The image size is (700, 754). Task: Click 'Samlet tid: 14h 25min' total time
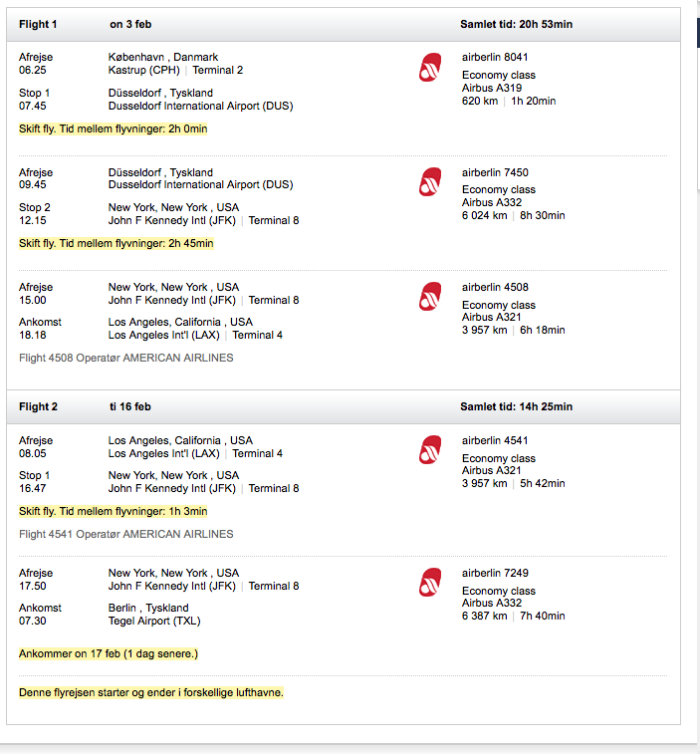(x=517, y=406)
